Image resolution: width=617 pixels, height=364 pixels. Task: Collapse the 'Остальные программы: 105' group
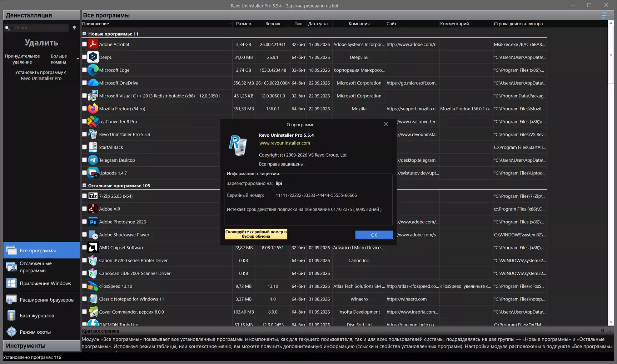[84, 185]
